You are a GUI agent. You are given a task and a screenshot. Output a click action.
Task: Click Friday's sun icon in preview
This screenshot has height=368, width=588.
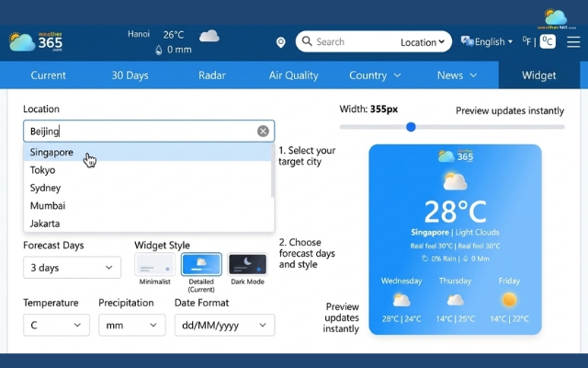coord(509,300)
